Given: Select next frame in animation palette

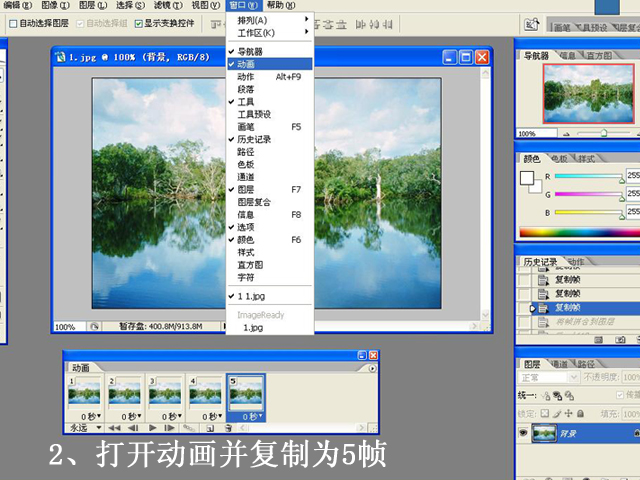Looking at the screenshot, I should (x=169, y=428).
